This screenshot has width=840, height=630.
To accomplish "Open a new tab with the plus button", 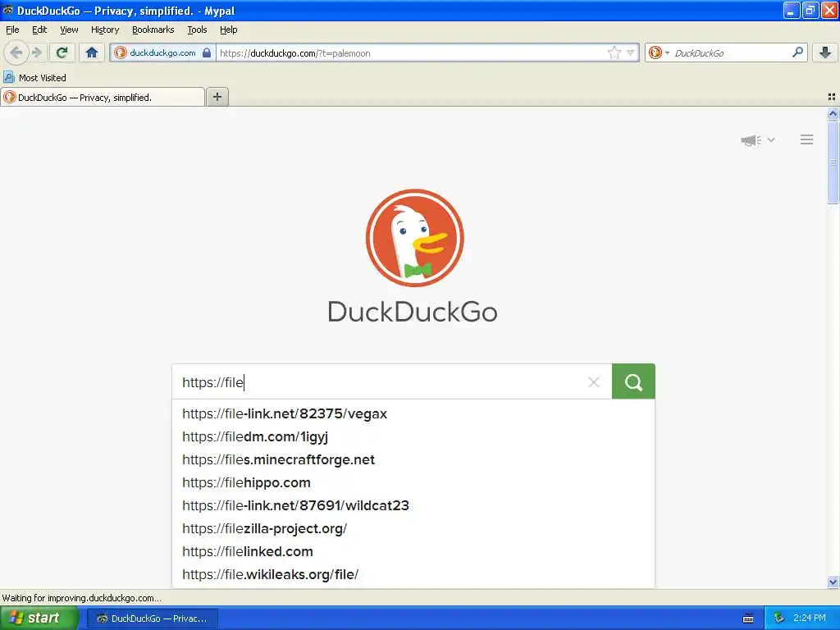I will point(217,97).
